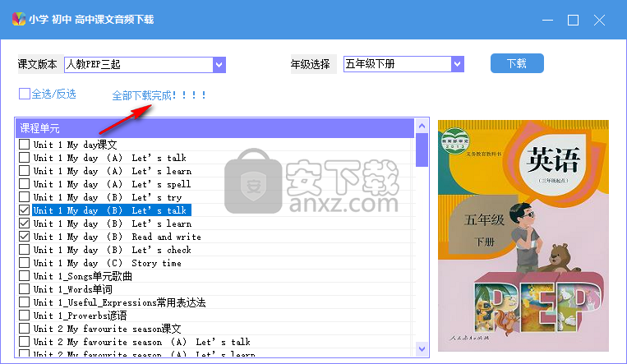627x364 pixels.
Task: Select the row text 'Unit 1 My day课文'
Action: (75, 145)
